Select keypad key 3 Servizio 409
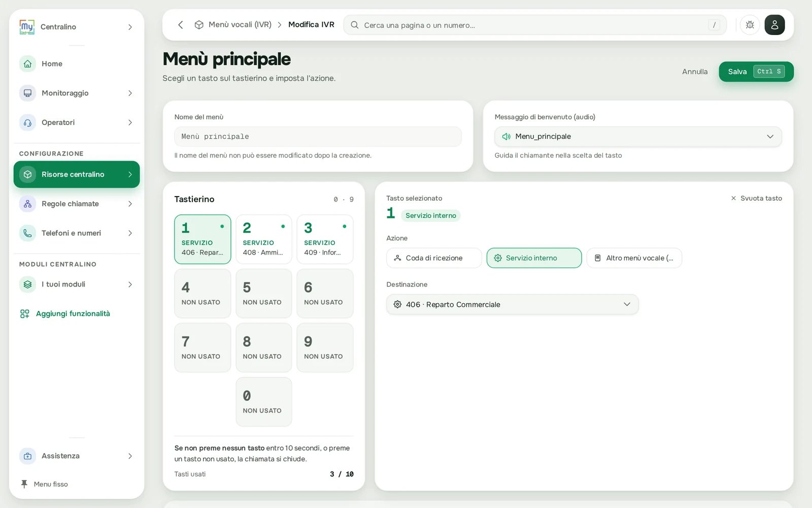Viewport: 812px width, 508px height. click(325, 239)
